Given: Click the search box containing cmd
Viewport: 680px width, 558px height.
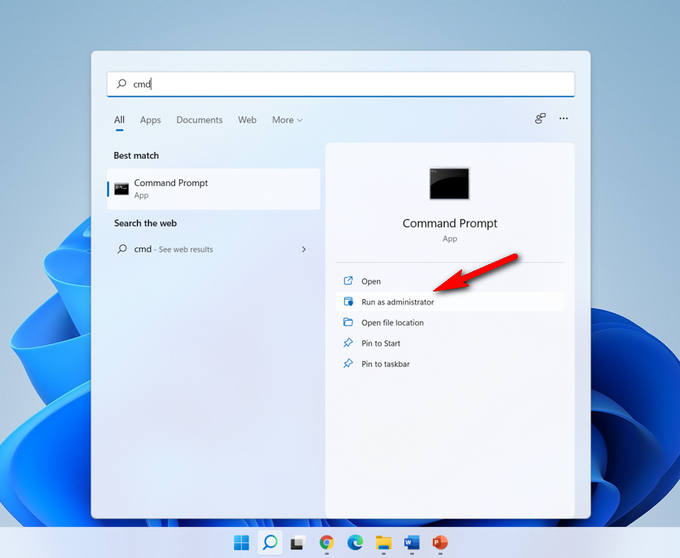Looking at the screenshot, I should pyautogui.click(x=340, y=84).
